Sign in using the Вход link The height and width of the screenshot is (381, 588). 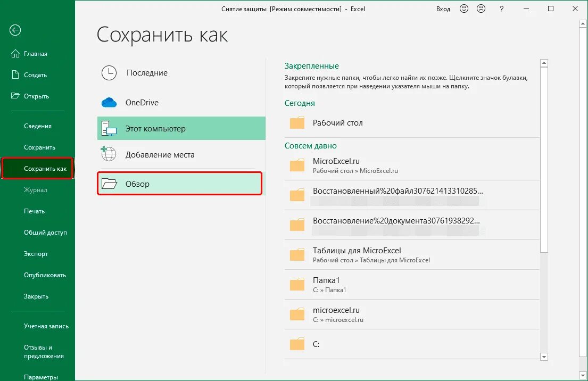[443, 9]
